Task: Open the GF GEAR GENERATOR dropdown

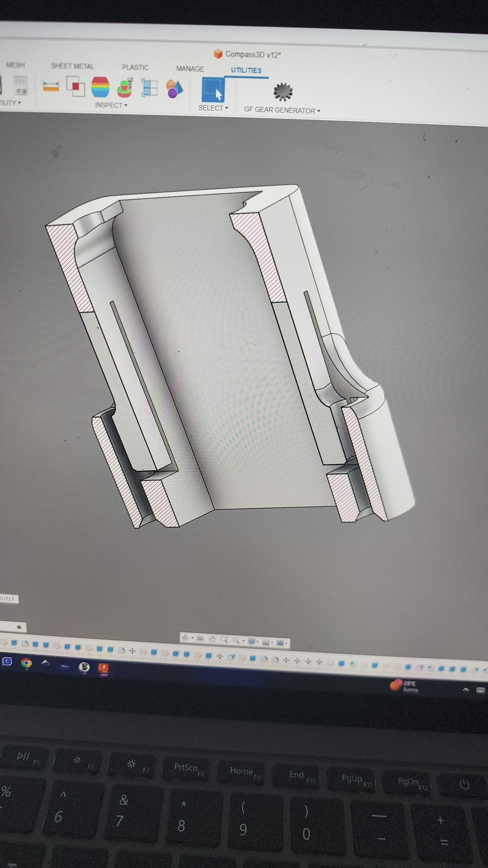Action: tap(282, 110)
